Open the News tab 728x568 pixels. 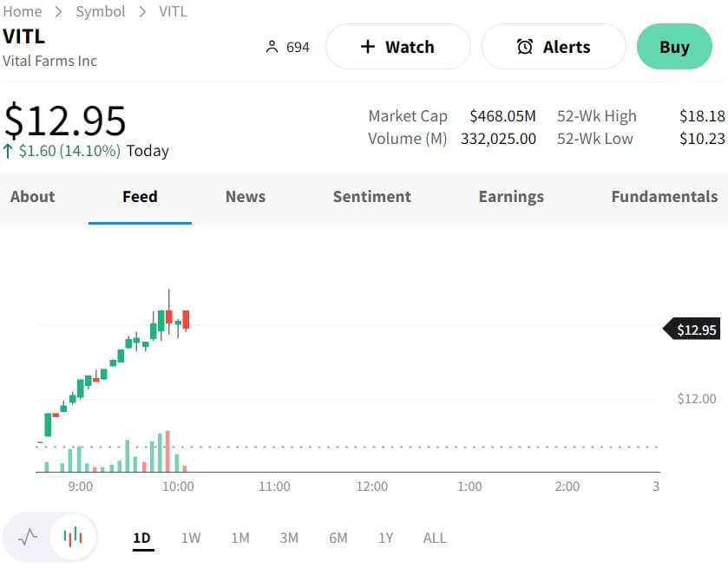(x=246, y=197)
